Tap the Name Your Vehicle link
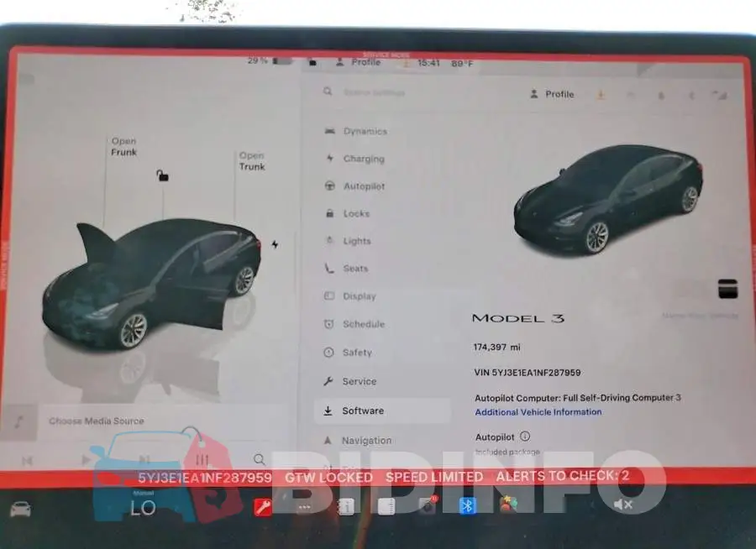The image size is (756, 549). pos(700,316)
